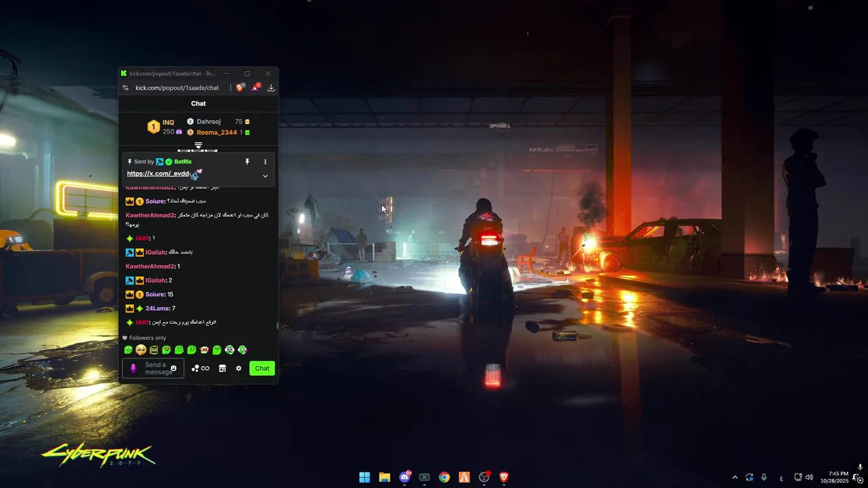Insert the eighth green ghost emote
Screen dimensions: 868x488
[x=217, y=350]
